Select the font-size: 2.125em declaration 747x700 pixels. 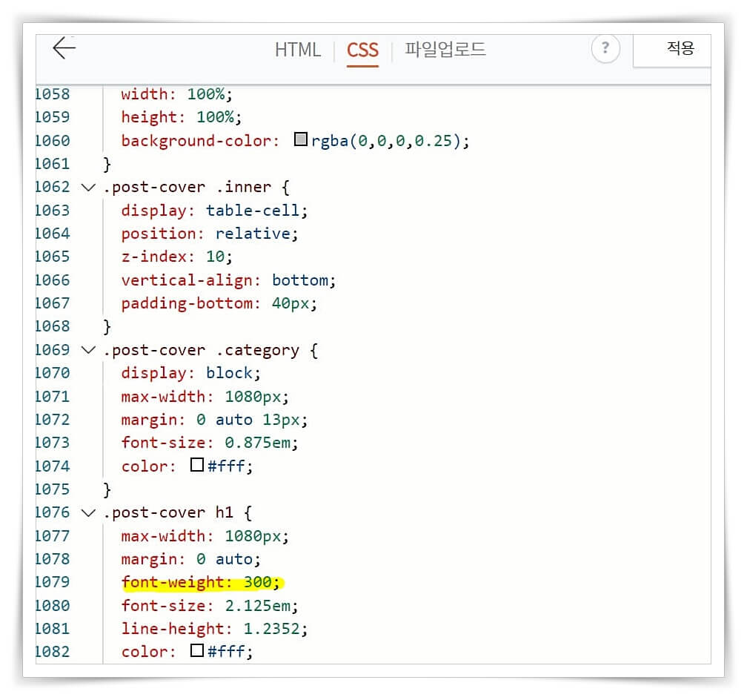click(208, 605)
